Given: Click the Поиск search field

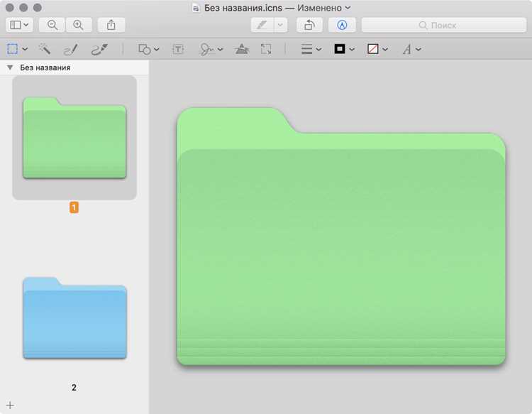Looking at the screenshot, I should [x=444, y=25].
